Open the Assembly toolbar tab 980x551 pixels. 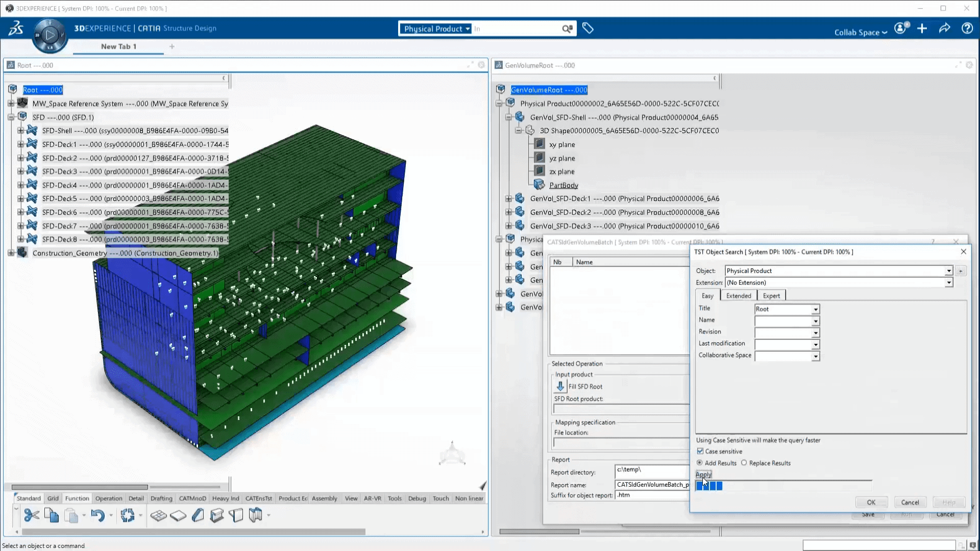325,498
